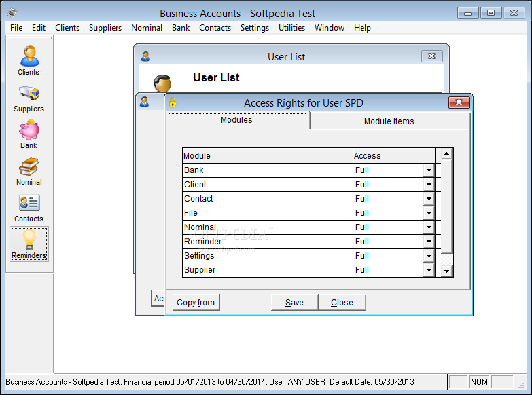This screenshot has width=532, height=395.
Task: Click the Save button
Action: (294, 302)
